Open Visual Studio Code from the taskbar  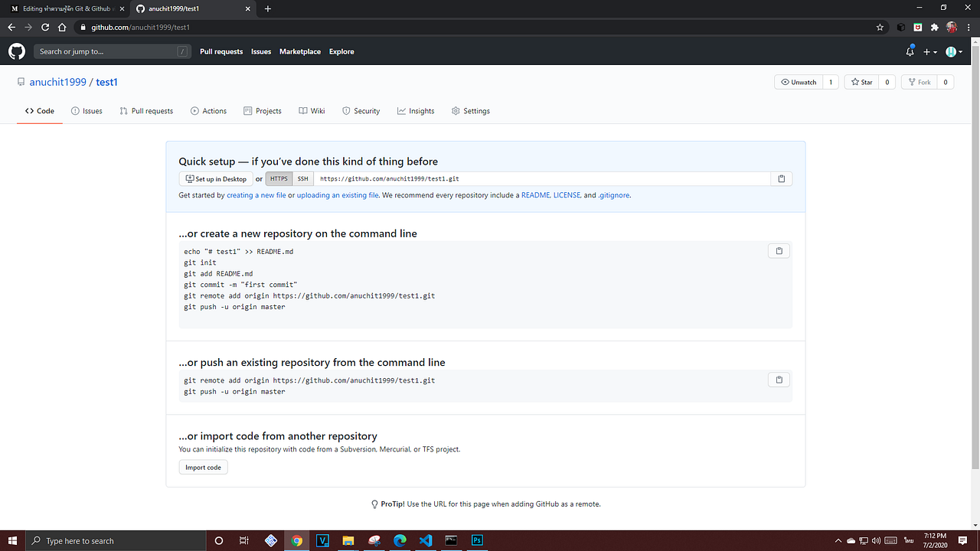(x=425, y=540)
